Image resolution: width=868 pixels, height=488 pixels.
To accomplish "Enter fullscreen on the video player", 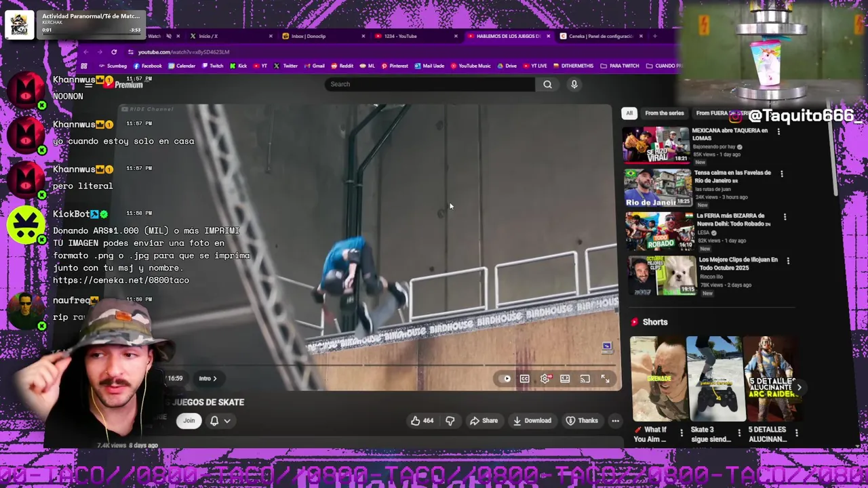I will click(605, 379).
